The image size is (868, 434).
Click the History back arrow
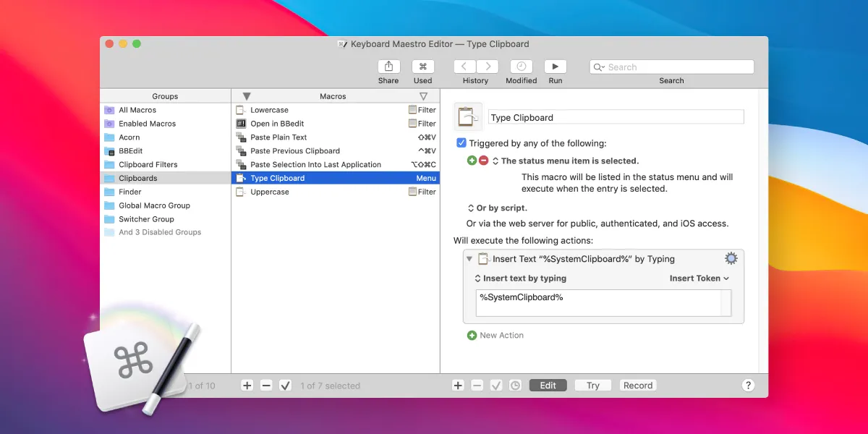tap(464, 67)
